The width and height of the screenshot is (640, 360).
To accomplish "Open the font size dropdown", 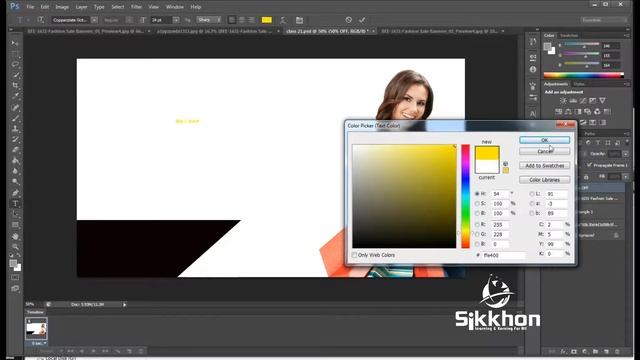I will tap(176, 20).
